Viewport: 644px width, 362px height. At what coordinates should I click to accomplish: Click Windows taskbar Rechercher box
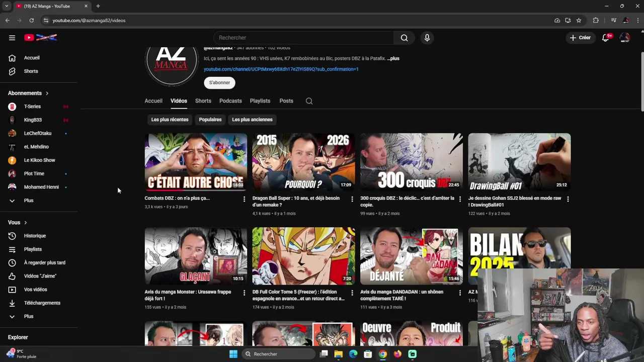coord(279,354)
